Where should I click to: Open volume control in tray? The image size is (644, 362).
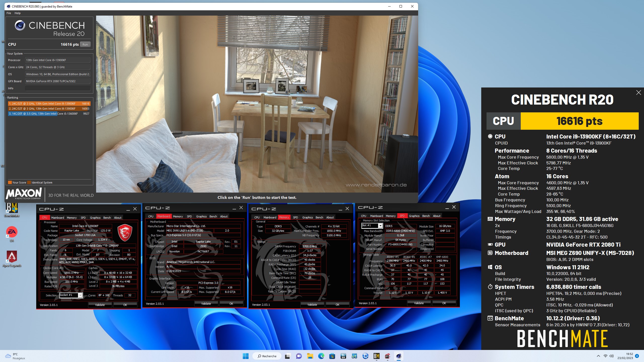pyautogui.click(x=612, y=356)
